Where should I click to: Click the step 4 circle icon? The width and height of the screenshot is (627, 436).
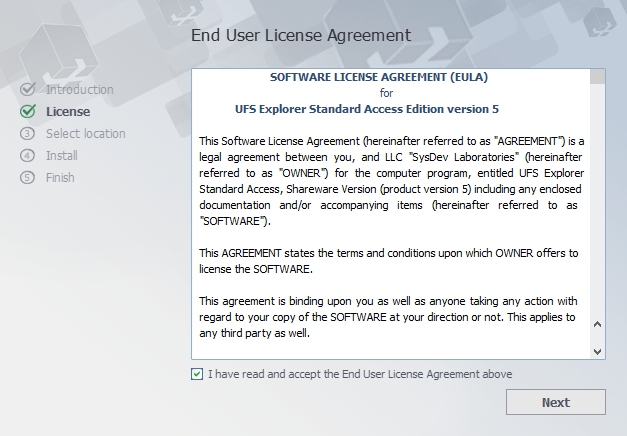28,156
